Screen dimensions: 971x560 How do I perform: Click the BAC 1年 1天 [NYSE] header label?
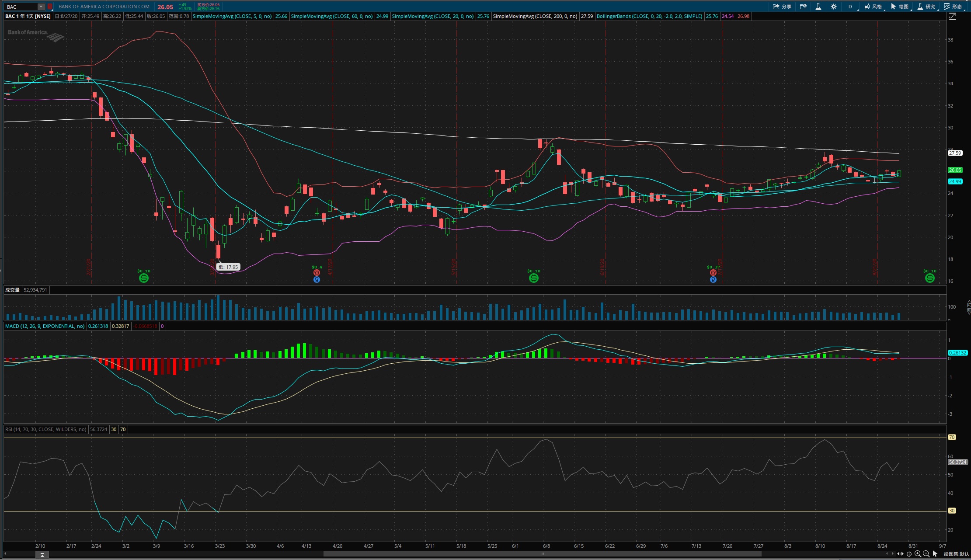coord(28,16)
